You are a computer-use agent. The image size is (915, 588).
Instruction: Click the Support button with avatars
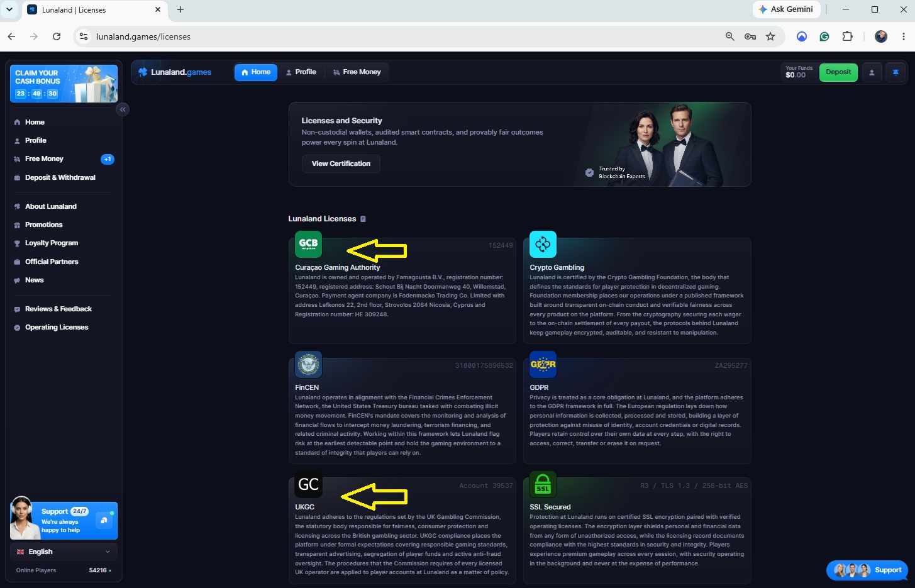point(867,570)
